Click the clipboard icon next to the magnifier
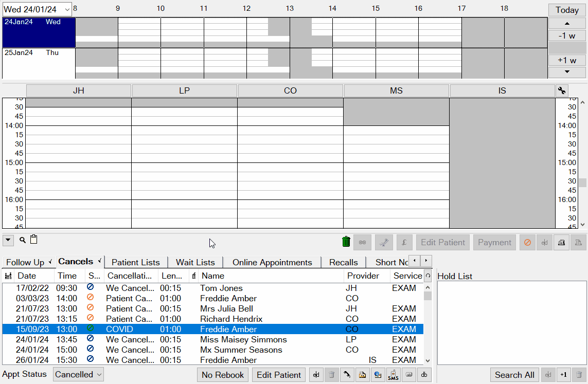The height and width of the screenshot is (384, 588). tap(33, 239)
